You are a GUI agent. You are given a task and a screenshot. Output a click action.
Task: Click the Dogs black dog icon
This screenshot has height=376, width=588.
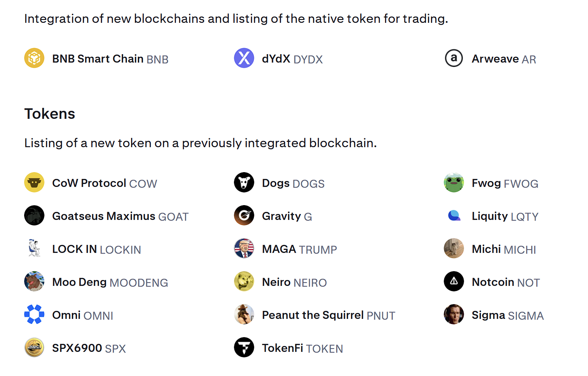244,183
